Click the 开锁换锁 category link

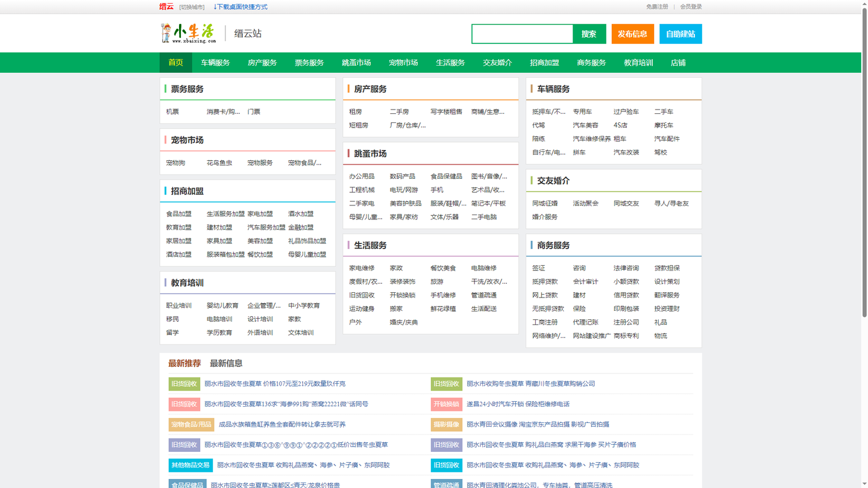(x=403, y=295)
